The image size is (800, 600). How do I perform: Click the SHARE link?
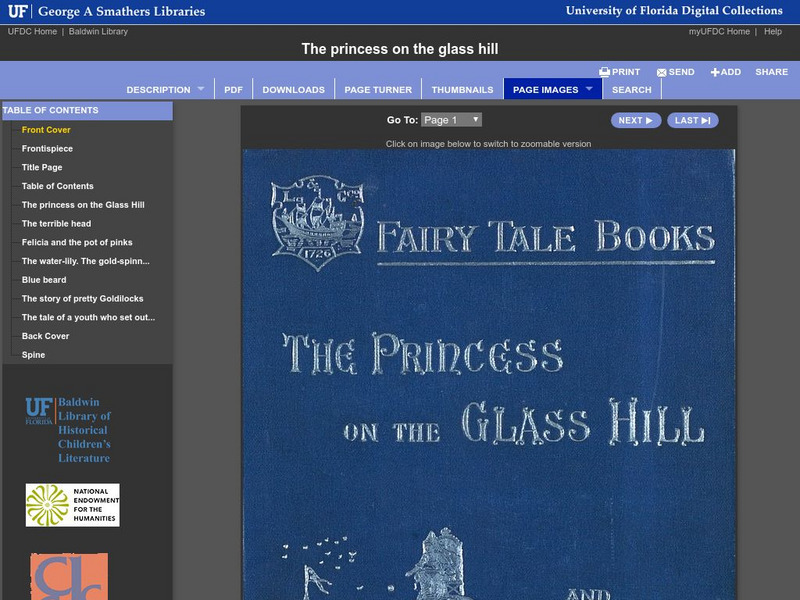[x=771, y=72]
